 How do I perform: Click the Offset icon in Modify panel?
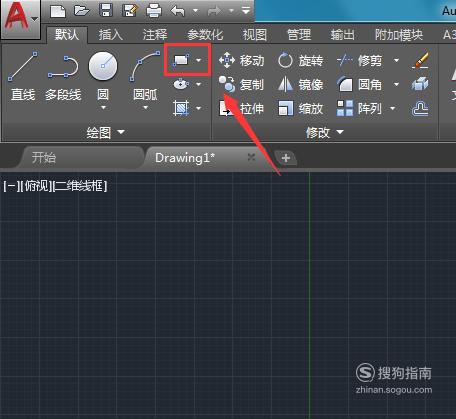point(420,108)
